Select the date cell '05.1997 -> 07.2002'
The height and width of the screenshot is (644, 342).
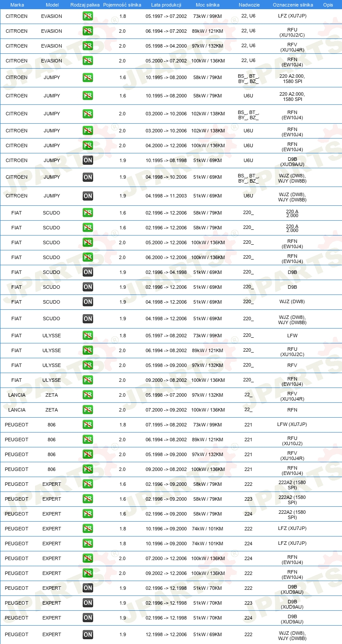[x=166, y=16]
